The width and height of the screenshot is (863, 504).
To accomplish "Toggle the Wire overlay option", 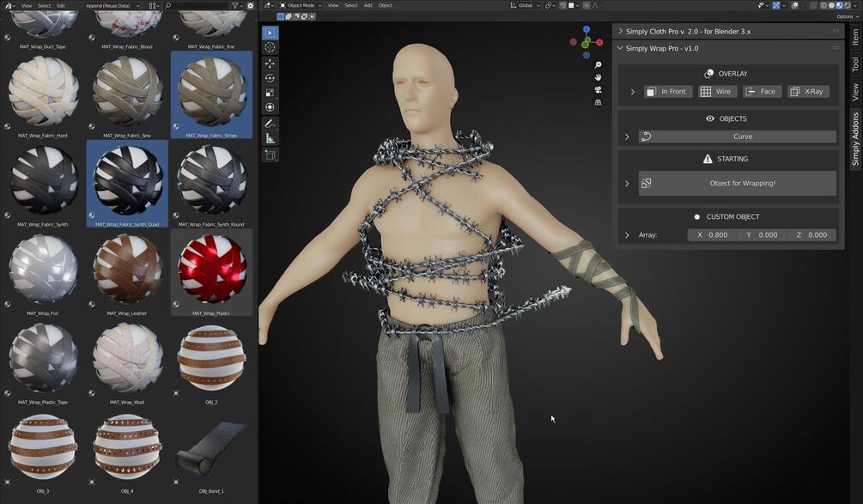I will tap(717, 92).
